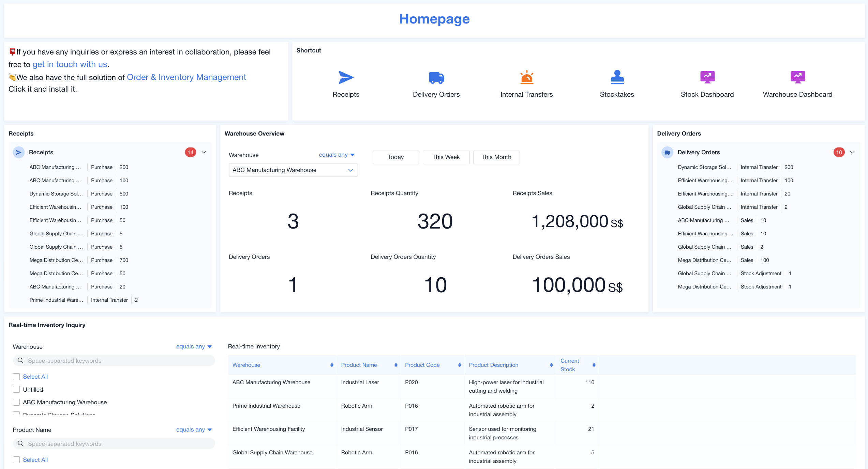The image size is (868, 469).
Task: Open the Product Name 'equals any' operator dropdown
Action: click(x=194, y=429)
